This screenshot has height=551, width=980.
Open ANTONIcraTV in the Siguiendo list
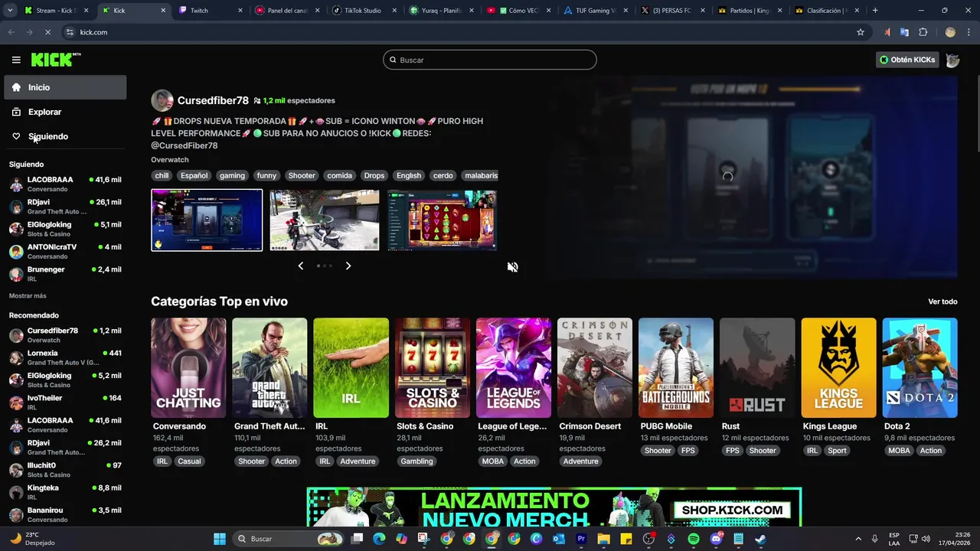[x=65, y=251]
